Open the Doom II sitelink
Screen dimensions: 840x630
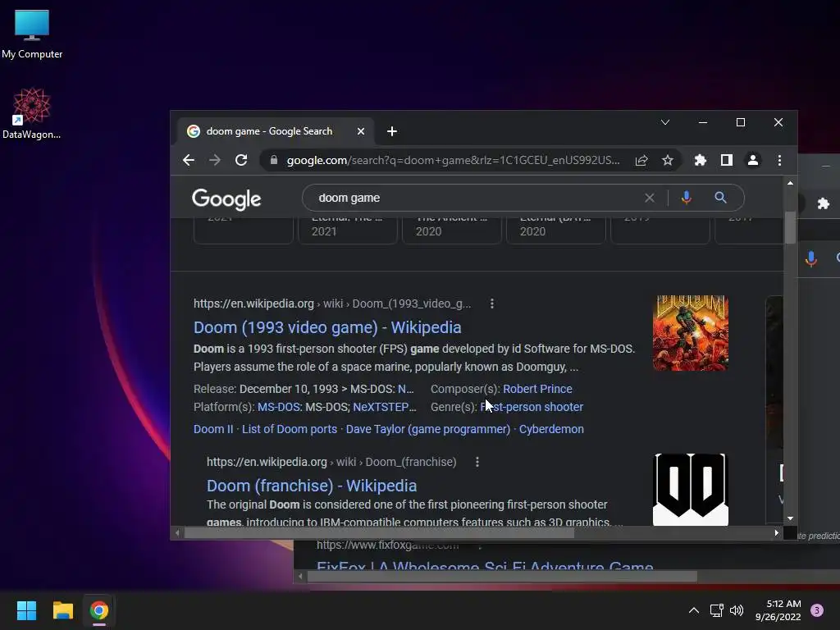tap(213, 429)
